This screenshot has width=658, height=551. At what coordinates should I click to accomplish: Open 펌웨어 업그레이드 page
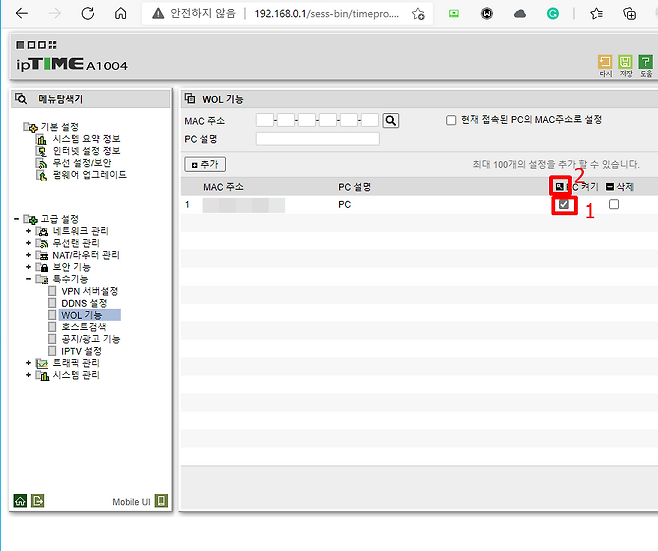click(x=89, y=175)
